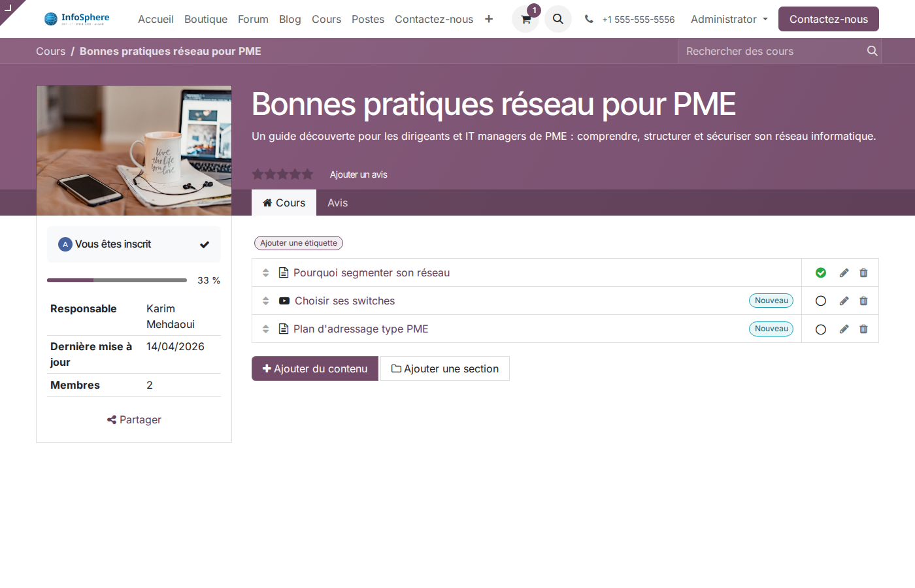
Task: Click the "Rechercher des cours" input field
Action: (x=771, y=50)
